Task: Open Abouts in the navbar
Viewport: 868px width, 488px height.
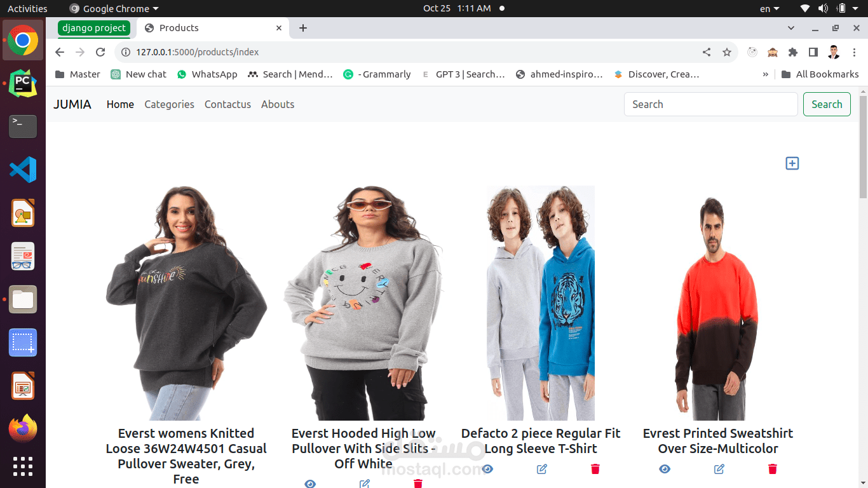Action: coord(278,104)
